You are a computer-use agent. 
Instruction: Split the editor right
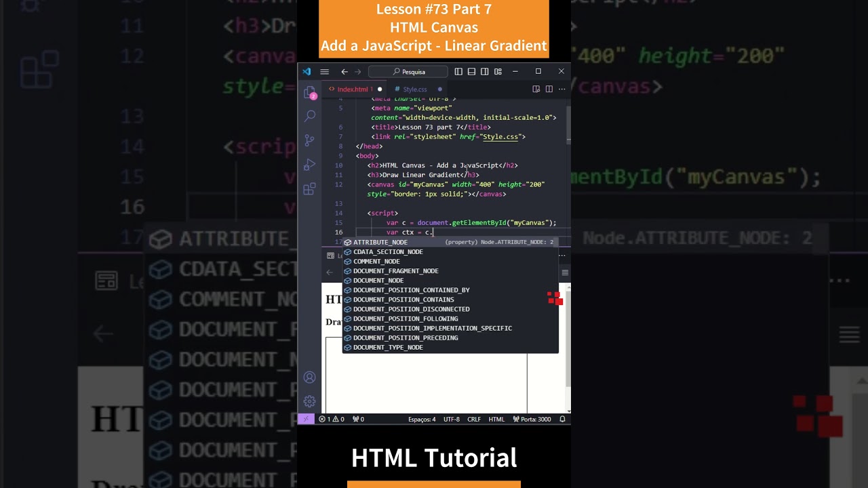(x=549, y=89)
